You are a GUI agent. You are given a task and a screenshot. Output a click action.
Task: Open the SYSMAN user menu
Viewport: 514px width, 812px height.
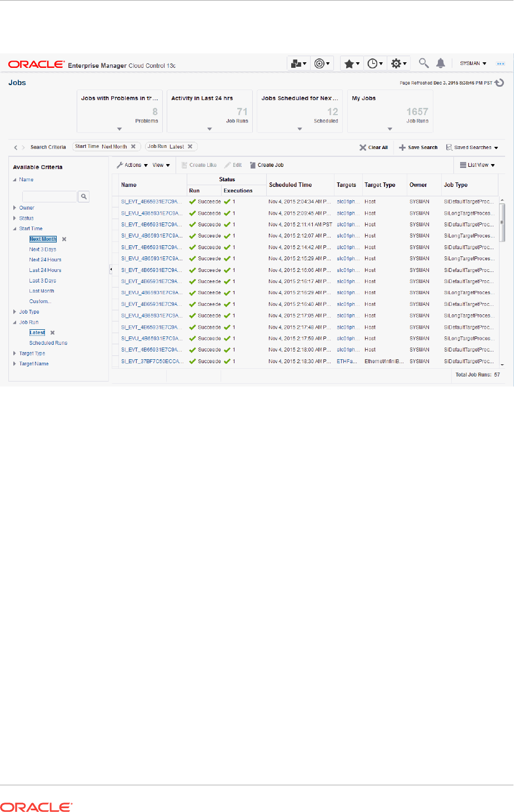[x=473, y=63]
